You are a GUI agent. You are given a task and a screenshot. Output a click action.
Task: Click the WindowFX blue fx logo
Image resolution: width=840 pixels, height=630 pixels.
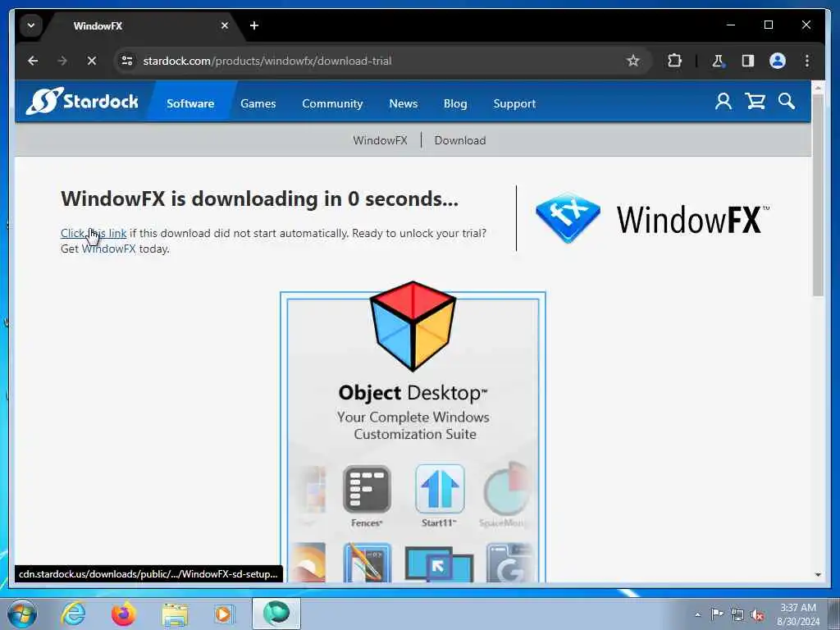tap(568, 218)
